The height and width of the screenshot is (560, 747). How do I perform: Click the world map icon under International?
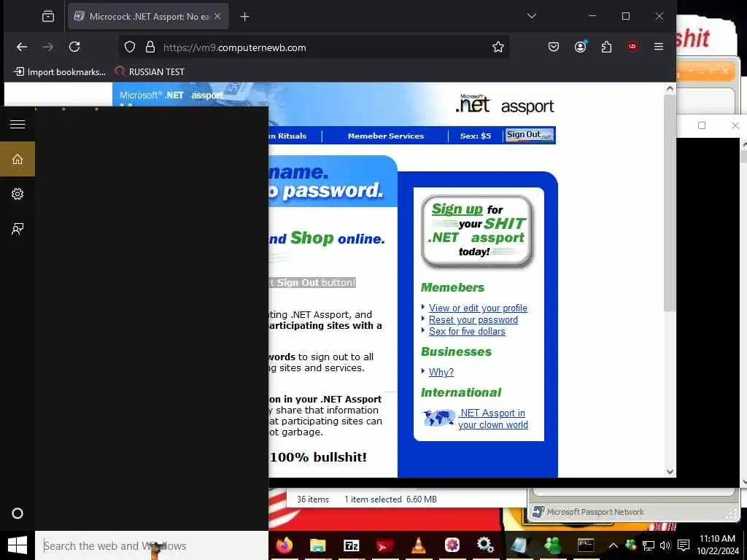(438, 418)
